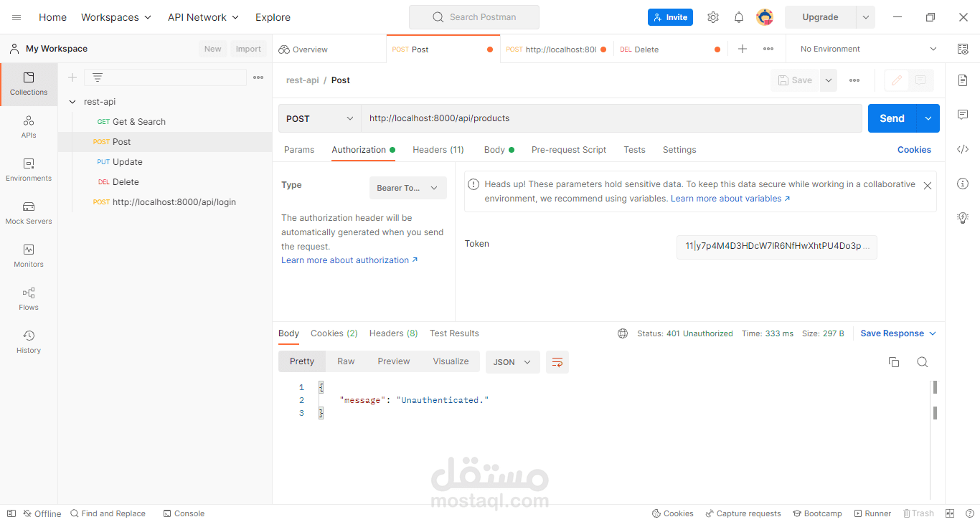Open request breadcrumb more options
The height and width of the screenshot is (522, 980).
point(854,80)
